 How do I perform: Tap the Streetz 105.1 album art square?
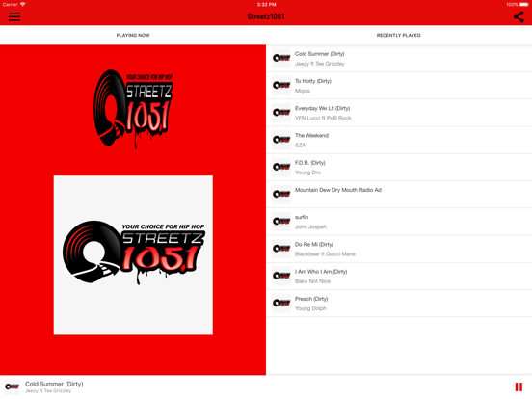click(x=133, y=255)
